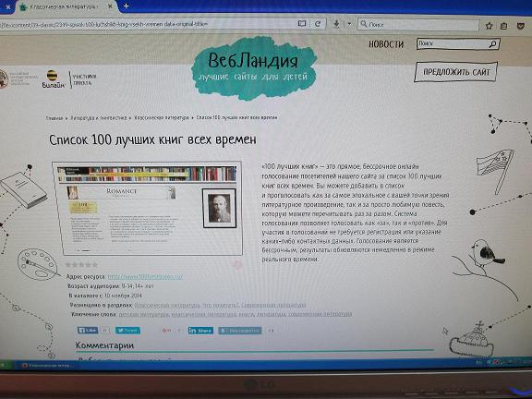Click the bookmark star icon
Image resolution: width=532 pixels, height=399 pixels.
489,26
